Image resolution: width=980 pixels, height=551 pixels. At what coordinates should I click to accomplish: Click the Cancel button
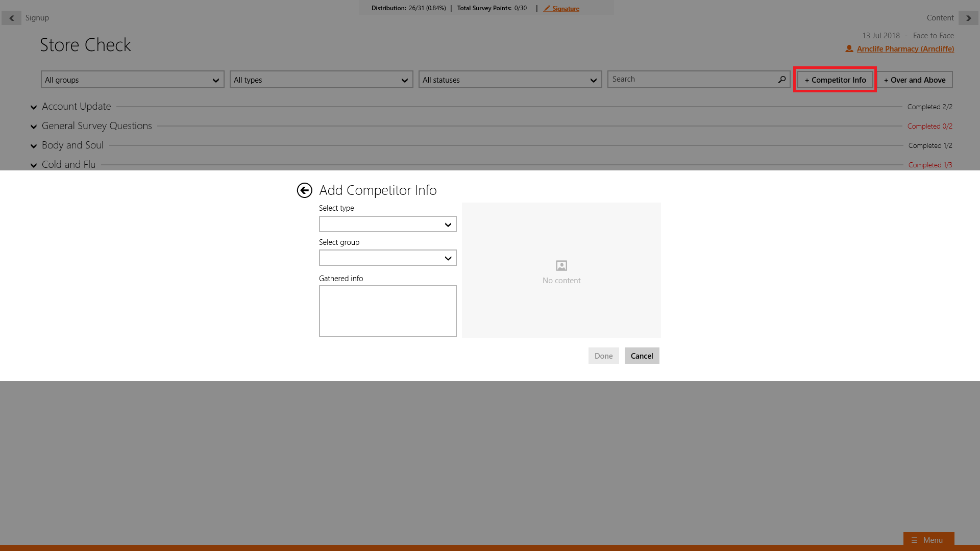pos(642,356)
